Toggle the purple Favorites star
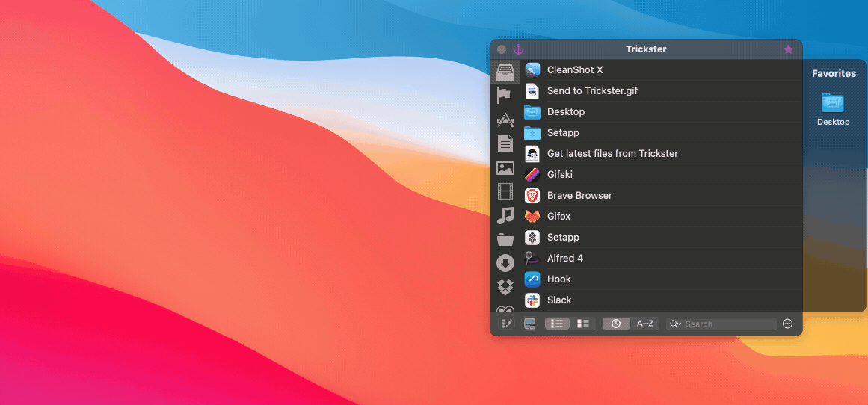 pos(788,49)
